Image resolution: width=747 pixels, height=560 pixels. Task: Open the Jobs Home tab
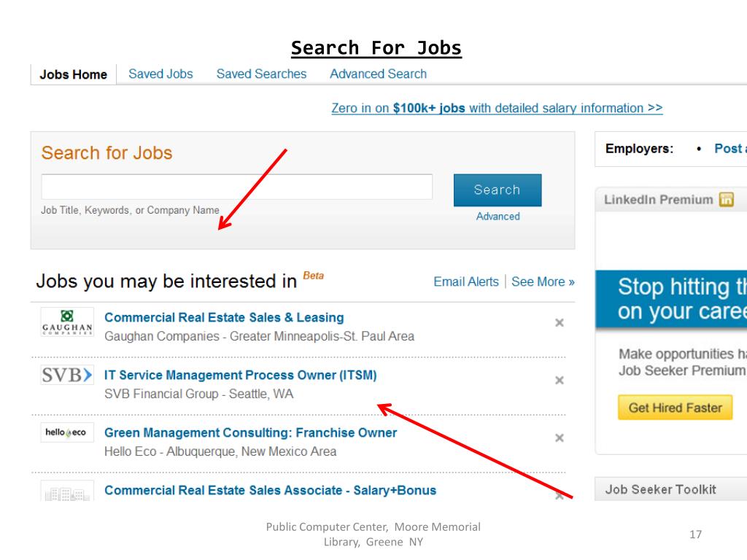point(74,75)
